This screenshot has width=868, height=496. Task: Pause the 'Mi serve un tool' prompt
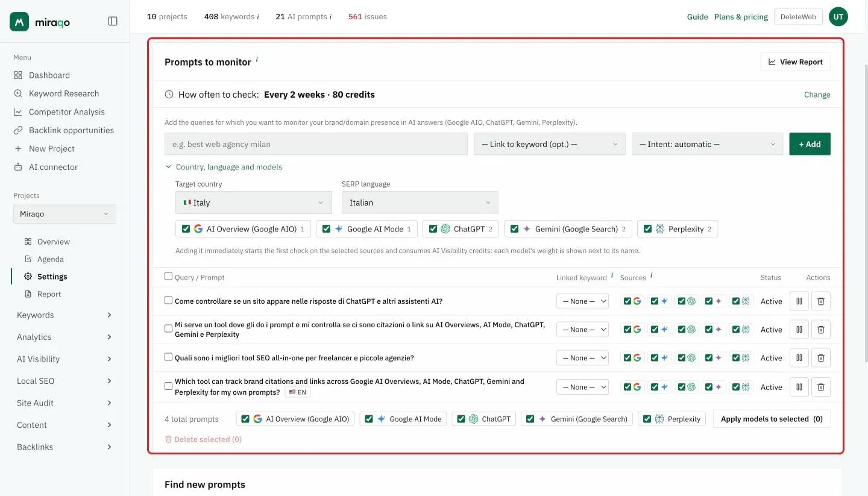click(x=799, y=330)
